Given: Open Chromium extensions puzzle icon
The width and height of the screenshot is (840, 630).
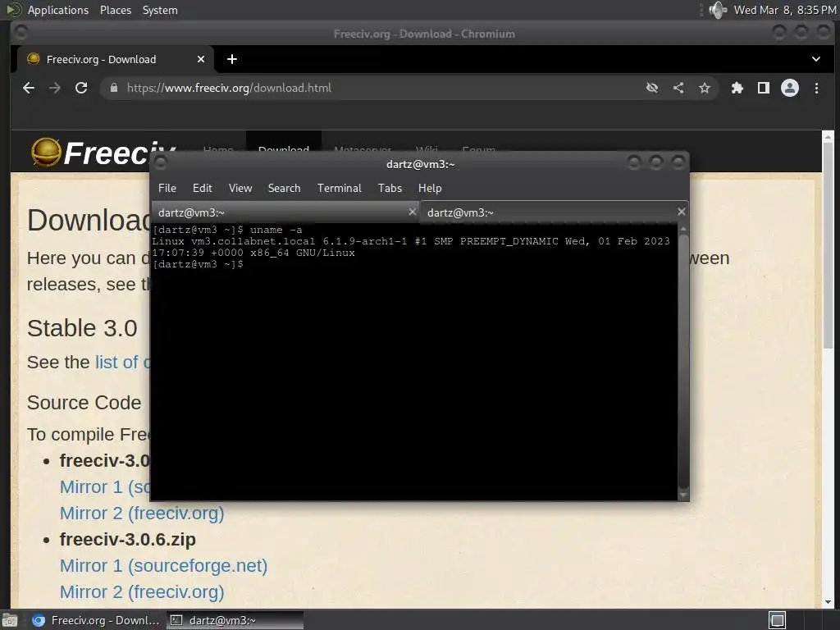Looking at the screenshot, I should tap(737, 88).
